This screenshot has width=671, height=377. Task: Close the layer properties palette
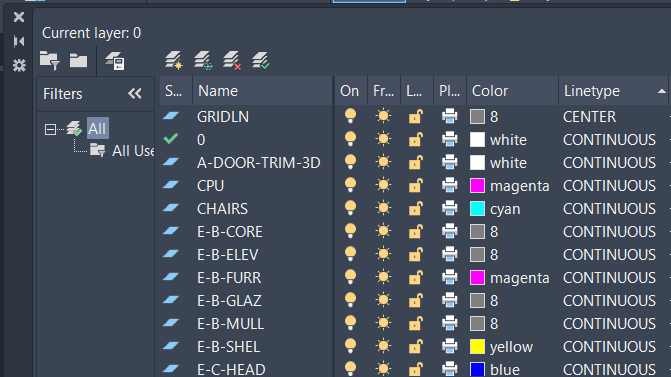click(19, 17)
